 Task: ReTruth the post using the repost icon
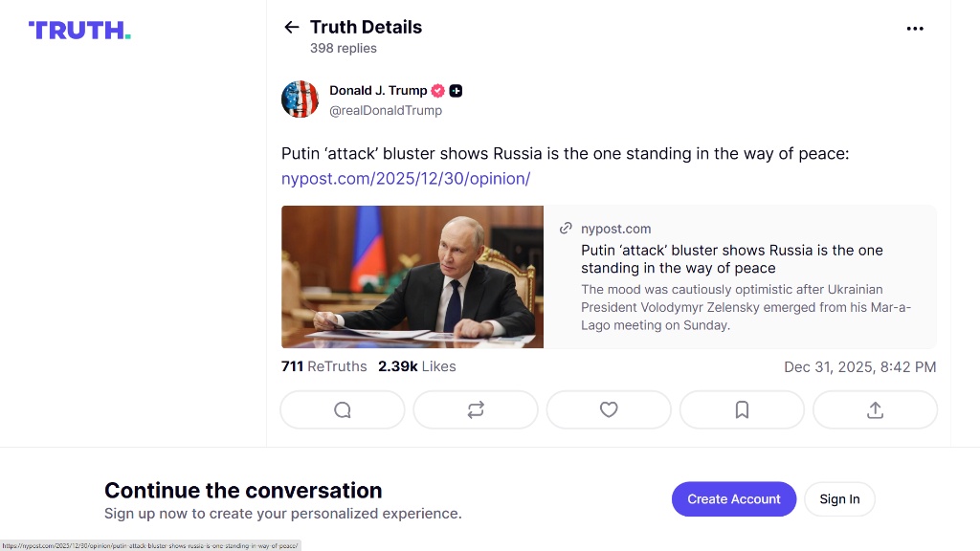(x=476, y=409)
